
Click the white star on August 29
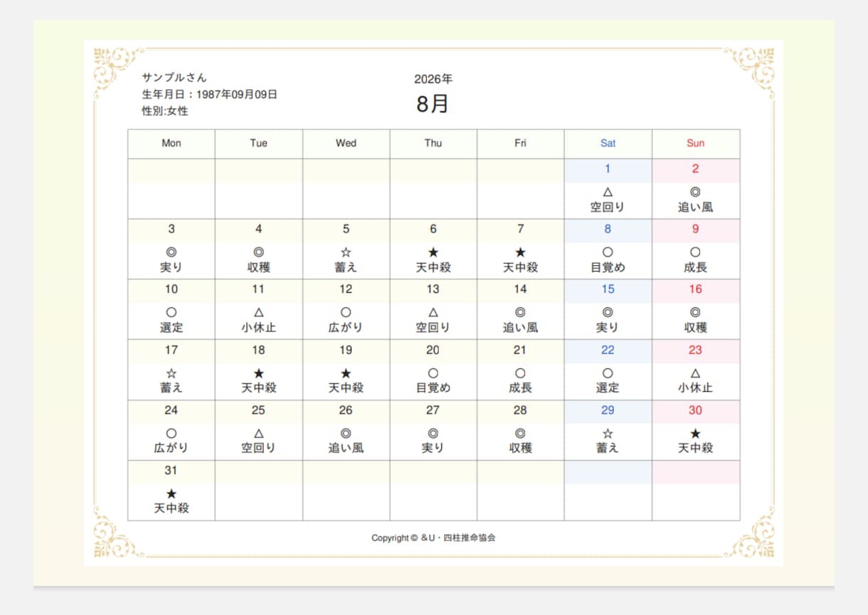pyautogui.click(x=608, y=434)
